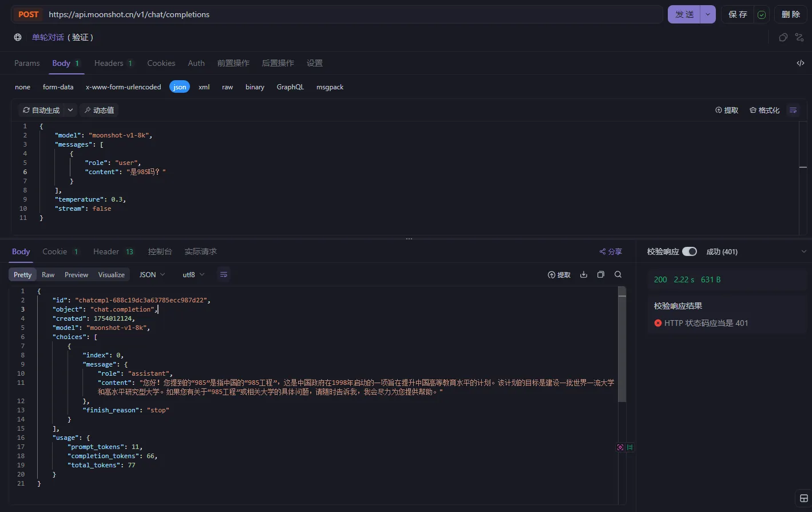812x512 pixels.
Task: Select the Preview response view
Action: [76, 275]
